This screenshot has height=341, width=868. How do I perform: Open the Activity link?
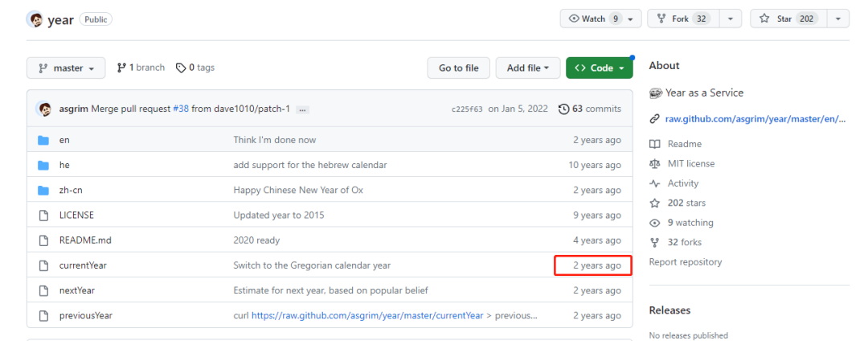[683, 183]
